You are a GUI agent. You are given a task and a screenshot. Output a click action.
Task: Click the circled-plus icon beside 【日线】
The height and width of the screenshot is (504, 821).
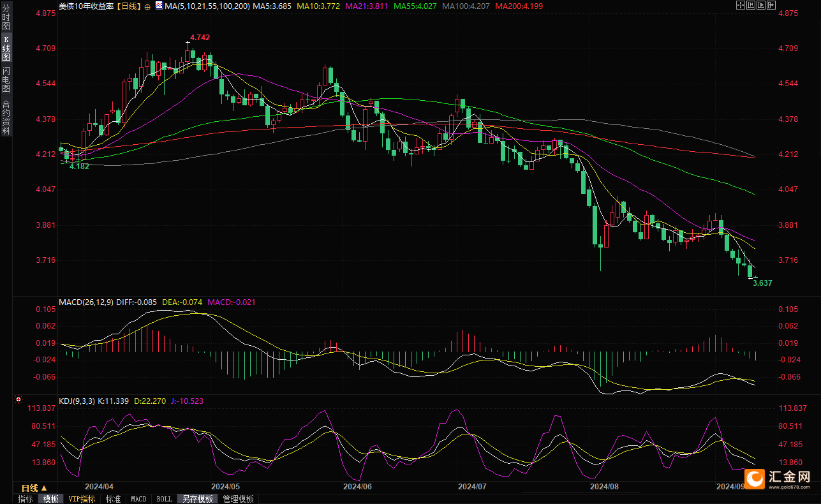(x=147, y=7)
